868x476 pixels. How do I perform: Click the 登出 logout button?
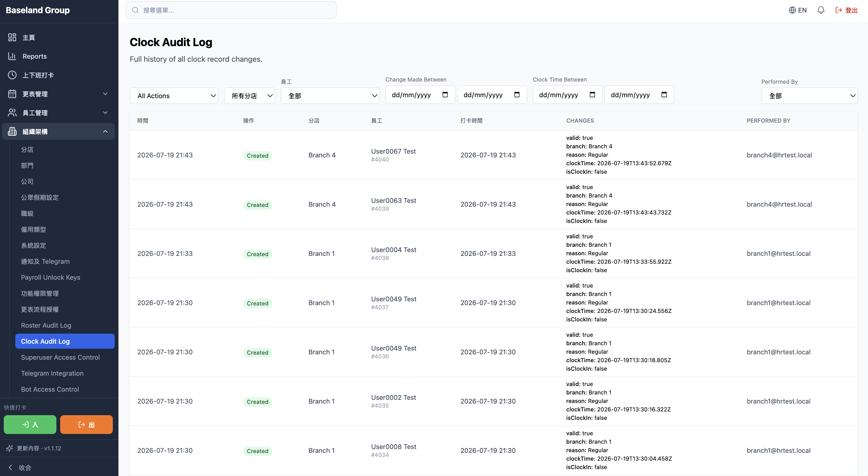point(846,10)
